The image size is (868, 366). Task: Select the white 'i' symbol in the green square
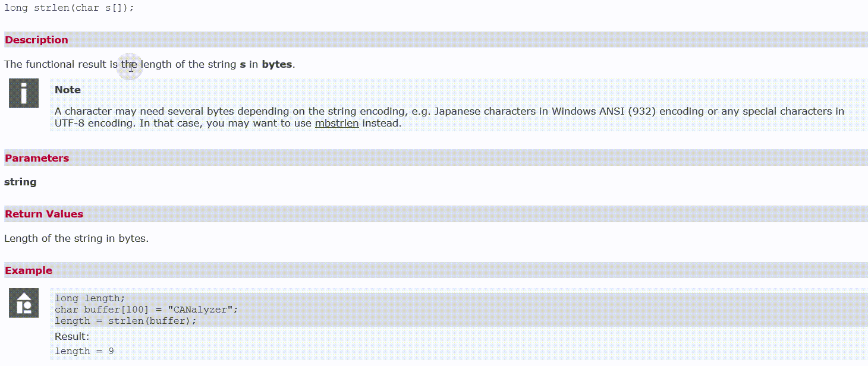[23, 93]
